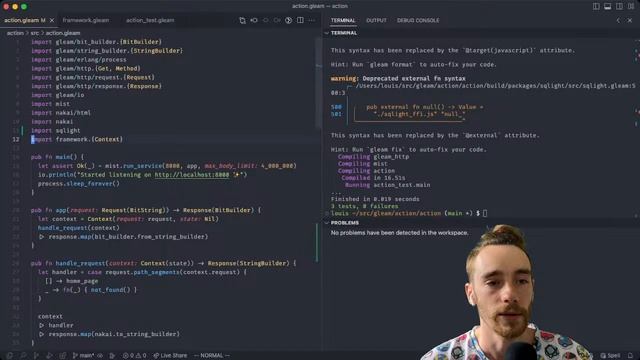Click the terminal prompt input cursor
This screenshot has width=640, height=360.
pyautogui.click(x=485, y=213)
